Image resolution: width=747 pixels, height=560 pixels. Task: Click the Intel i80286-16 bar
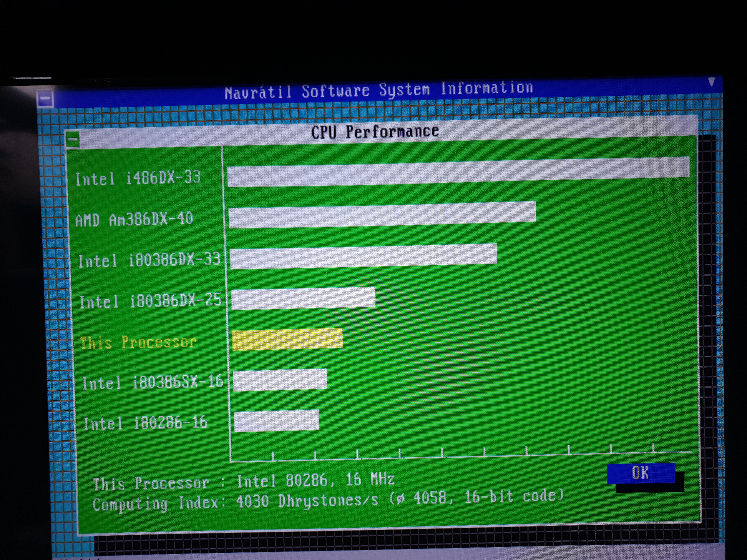click(277, 421)
